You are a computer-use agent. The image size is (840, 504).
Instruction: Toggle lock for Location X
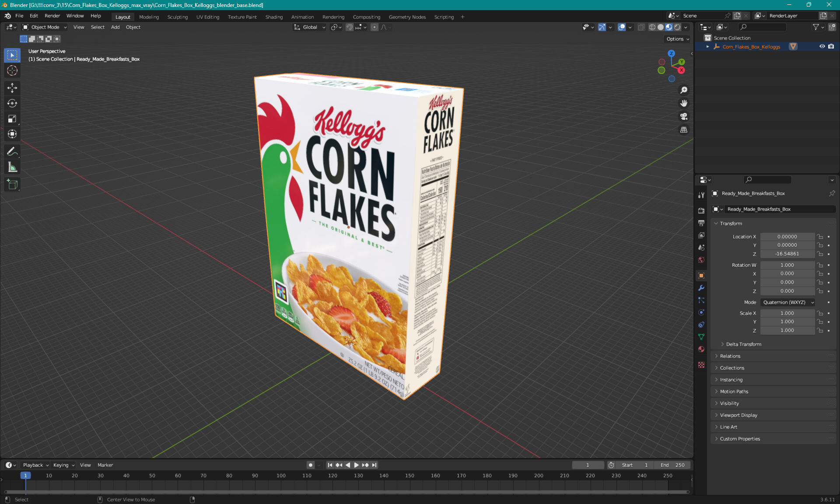[x=820, y=237]
